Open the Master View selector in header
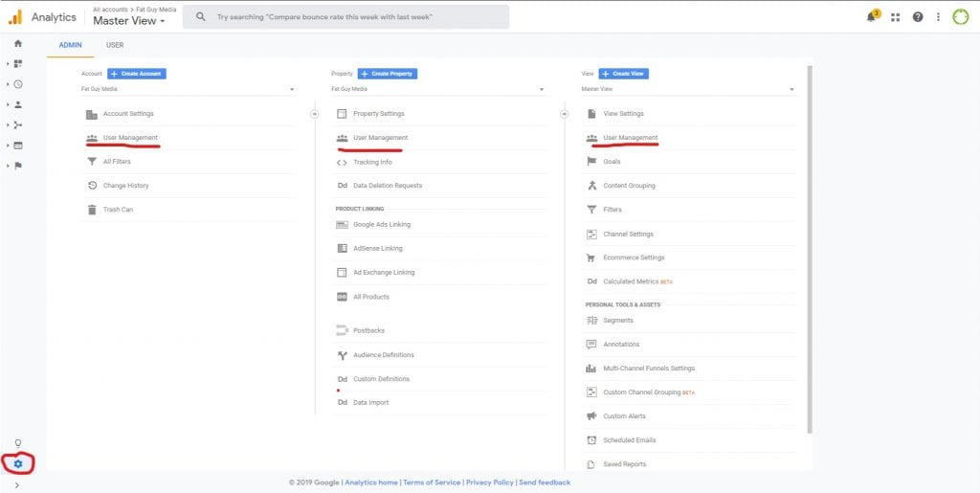 click(x=129, y=21)
